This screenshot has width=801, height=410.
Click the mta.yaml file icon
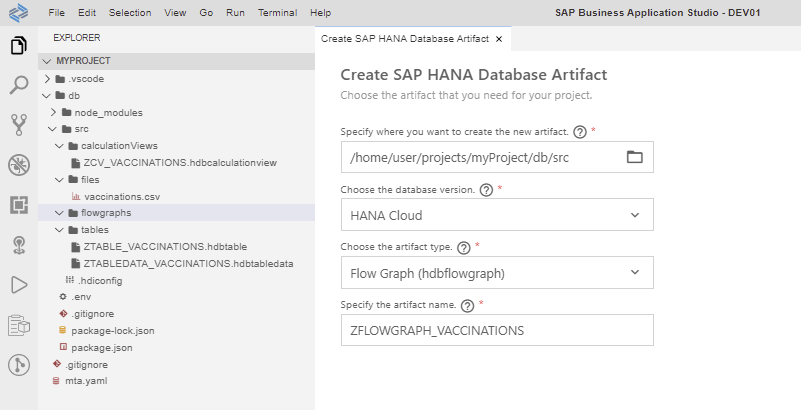pyautogui.click(x=56, y=380)
